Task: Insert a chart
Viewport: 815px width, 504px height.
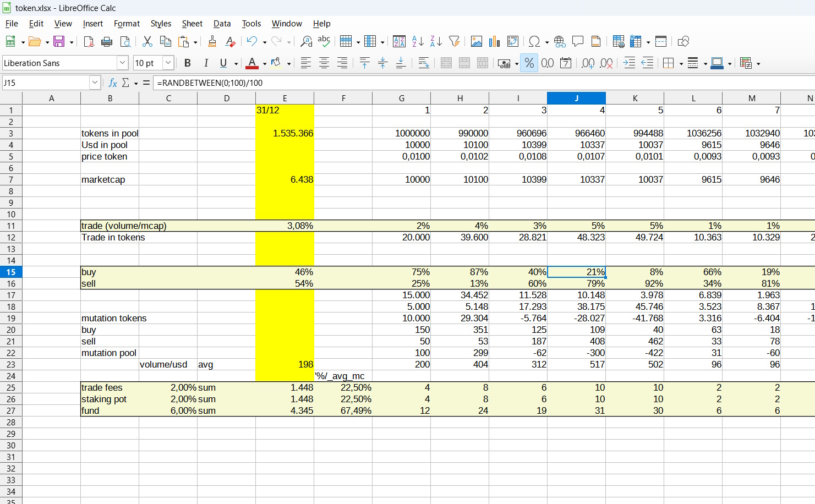Action: (495, 41)
